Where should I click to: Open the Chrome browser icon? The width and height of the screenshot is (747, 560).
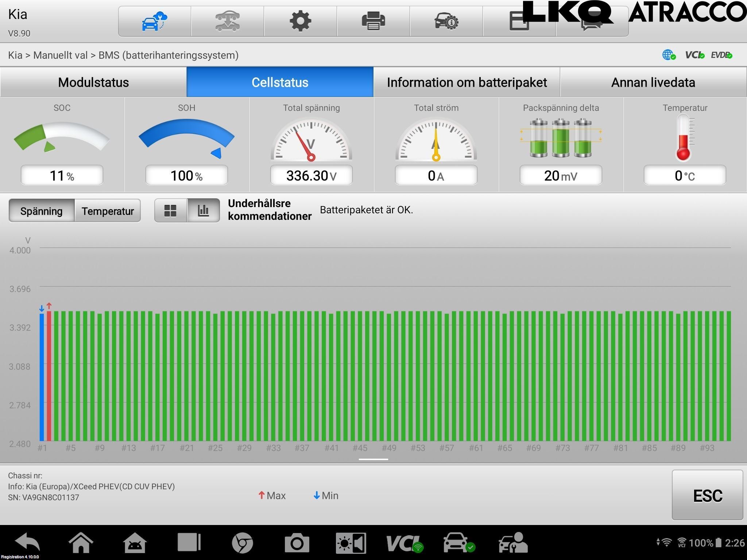click(x=242, y=543)
